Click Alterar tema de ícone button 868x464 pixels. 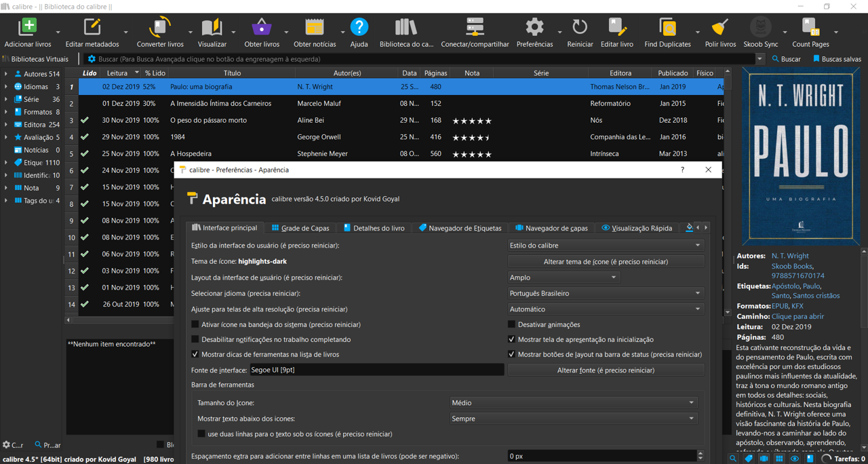pyautogui.click(x=606, y=261)
